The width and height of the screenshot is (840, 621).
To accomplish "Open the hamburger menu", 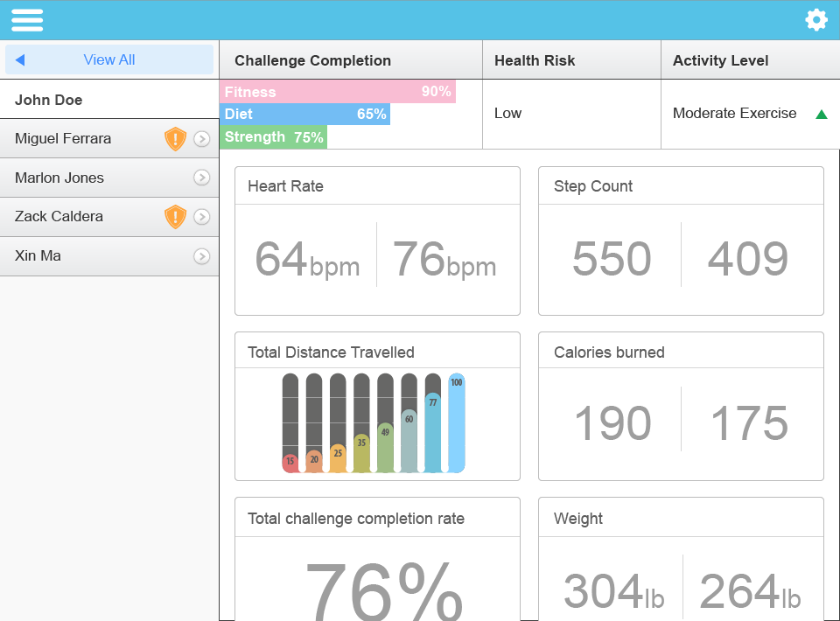I will point(27,20).
